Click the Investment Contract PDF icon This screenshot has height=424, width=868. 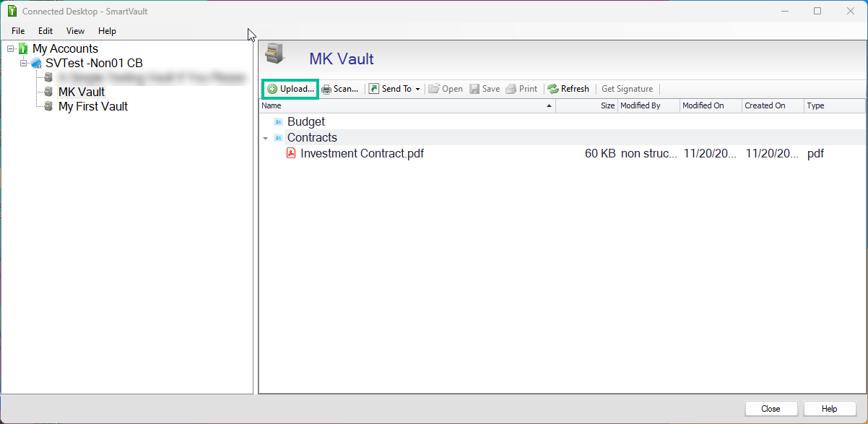click(291, 153)
